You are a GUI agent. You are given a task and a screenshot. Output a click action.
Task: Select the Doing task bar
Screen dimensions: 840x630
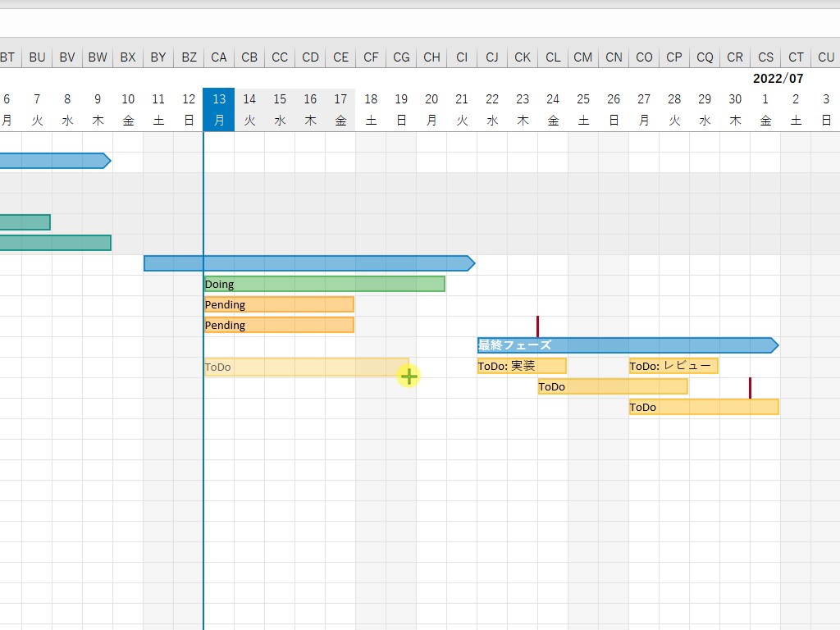324,284
